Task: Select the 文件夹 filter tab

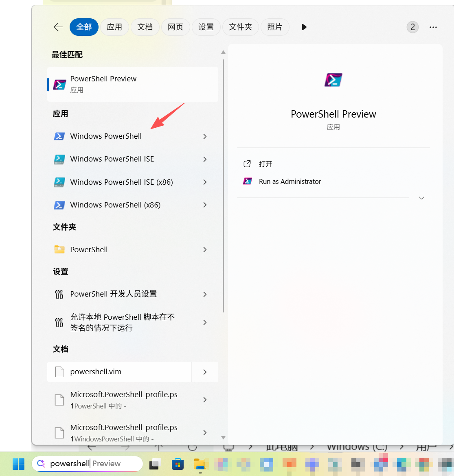Action: tap(241, 27)
